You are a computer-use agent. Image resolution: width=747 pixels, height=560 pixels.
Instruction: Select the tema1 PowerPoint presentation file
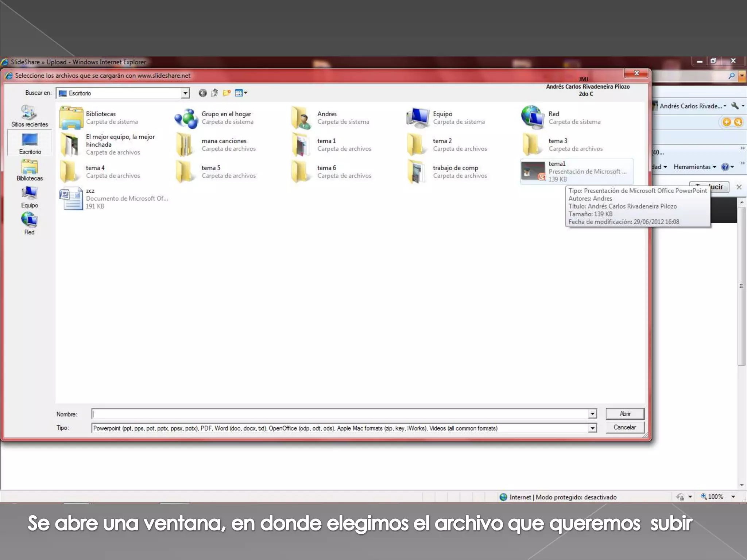pyautogui.click(x=557, y=164)
